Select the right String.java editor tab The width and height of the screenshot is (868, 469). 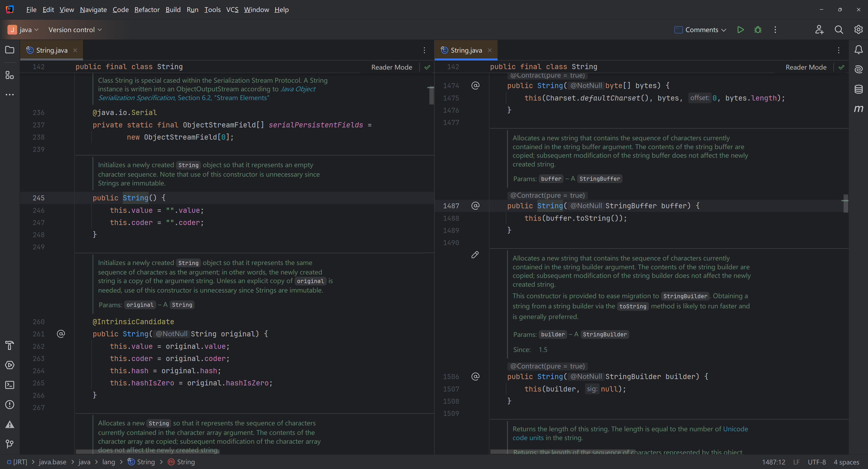pyautogui.click(x=466, y=50)
